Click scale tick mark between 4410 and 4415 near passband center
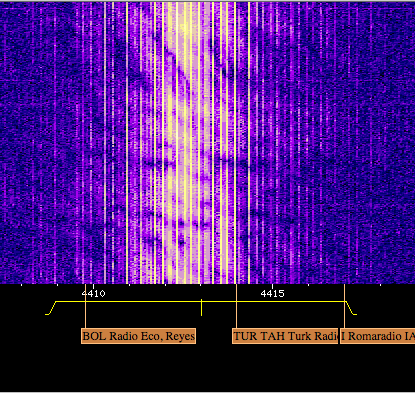 coord(201,285)
